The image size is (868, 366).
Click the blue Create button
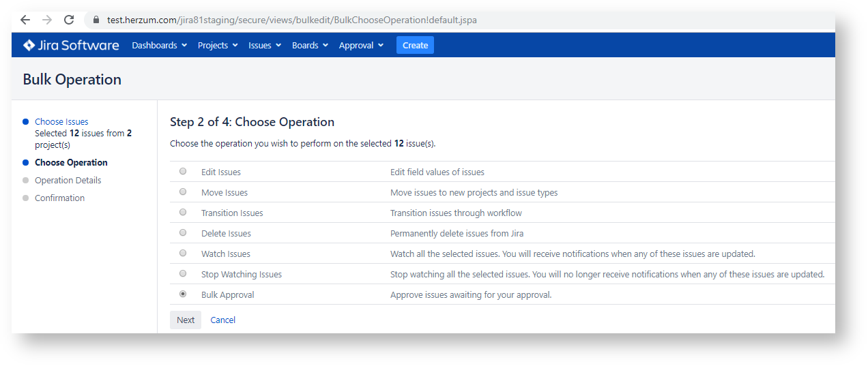(415, 46)
